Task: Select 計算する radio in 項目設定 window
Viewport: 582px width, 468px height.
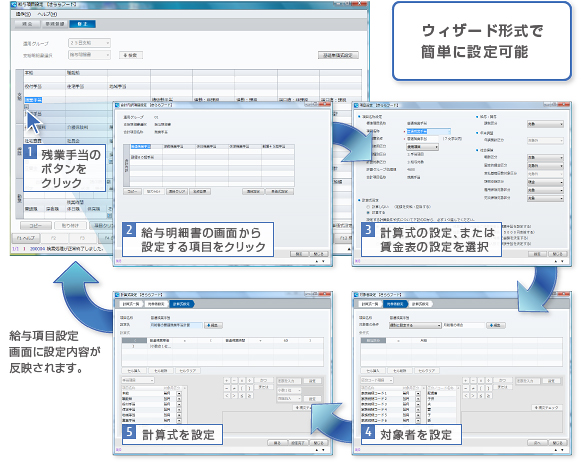Action: pyautogui.click(x=368, y=213)
